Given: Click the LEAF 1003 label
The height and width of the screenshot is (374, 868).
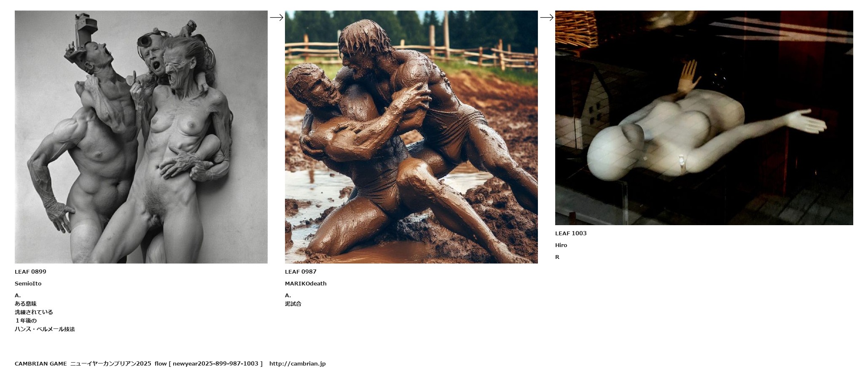Looking at the screenshot, I should coord(571,233).
